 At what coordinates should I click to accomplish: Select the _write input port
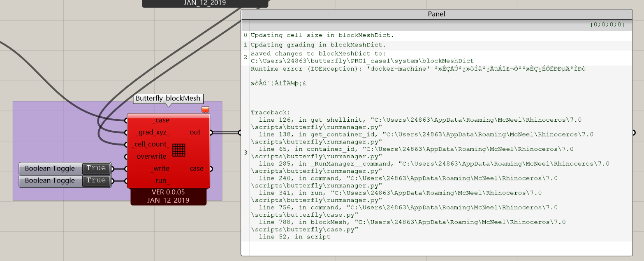125,169
